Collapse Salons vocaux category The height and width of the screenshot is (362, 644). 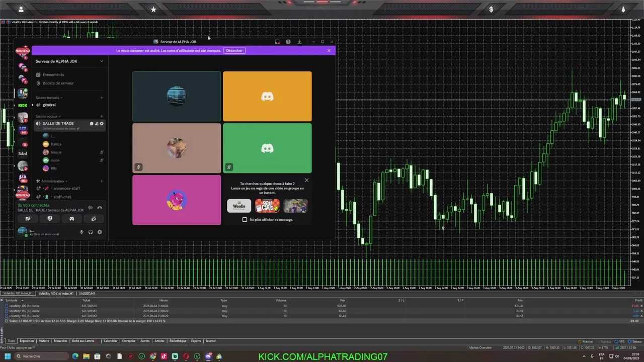(x=48, y=116)
